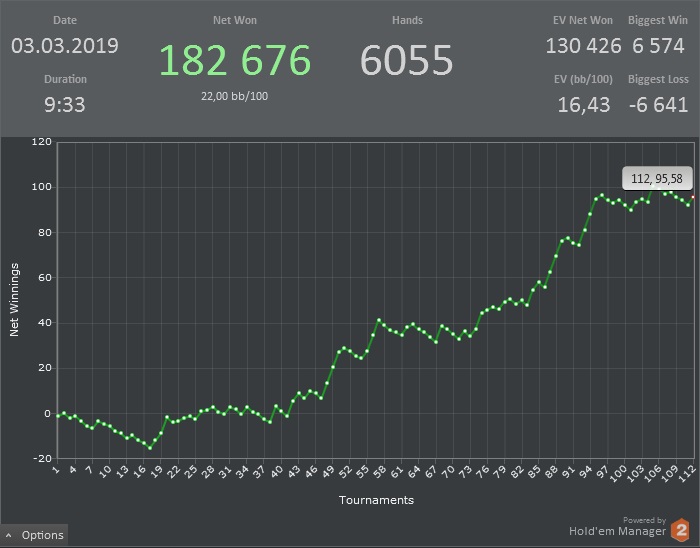Click the last red data point on graph
Viewport: 700px width, 548px height.
[x=693, y=197]
